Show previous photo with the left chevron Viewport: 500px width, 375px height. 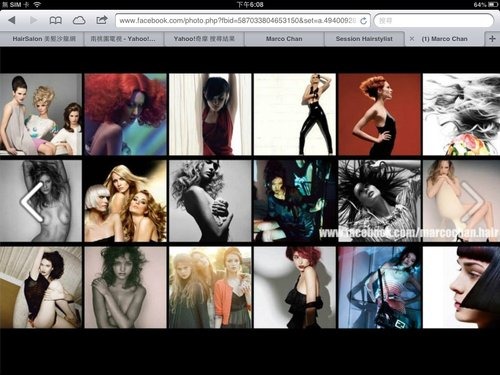[32, 202]
